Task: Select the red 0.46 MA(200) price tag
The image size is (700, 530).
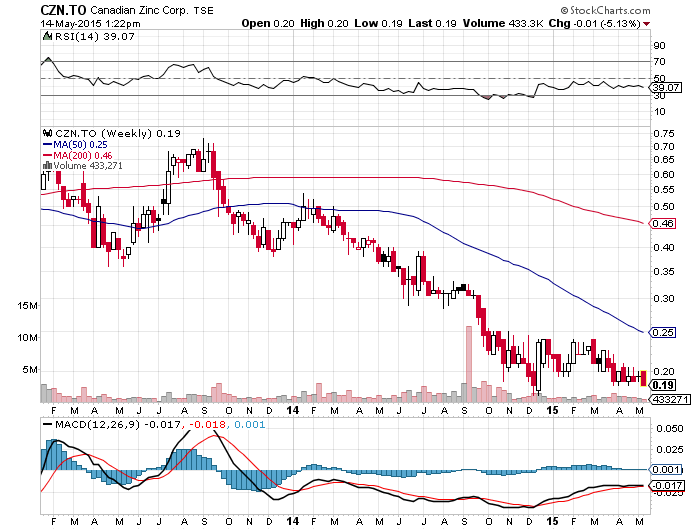Action: [x=663, y=223]
